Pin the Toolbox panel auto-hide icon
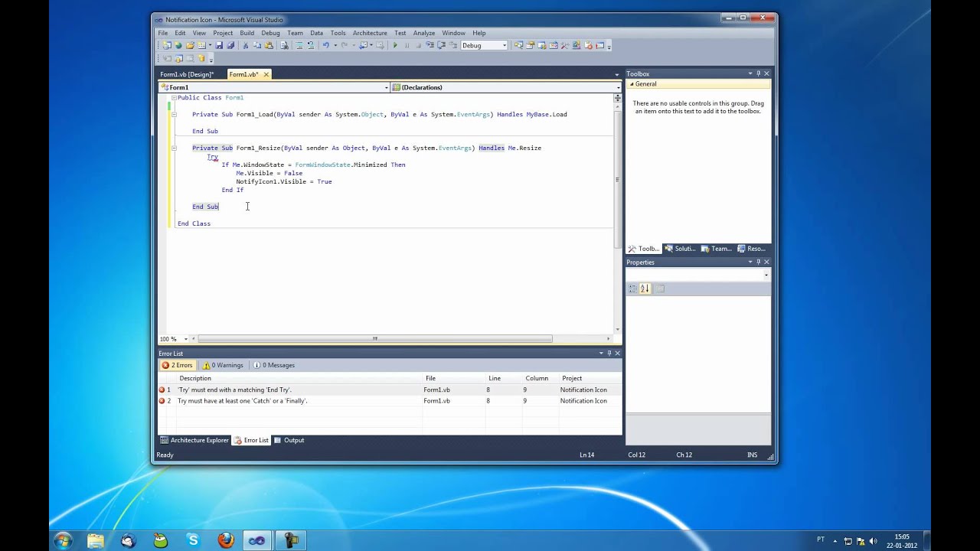 click(758, 73)
